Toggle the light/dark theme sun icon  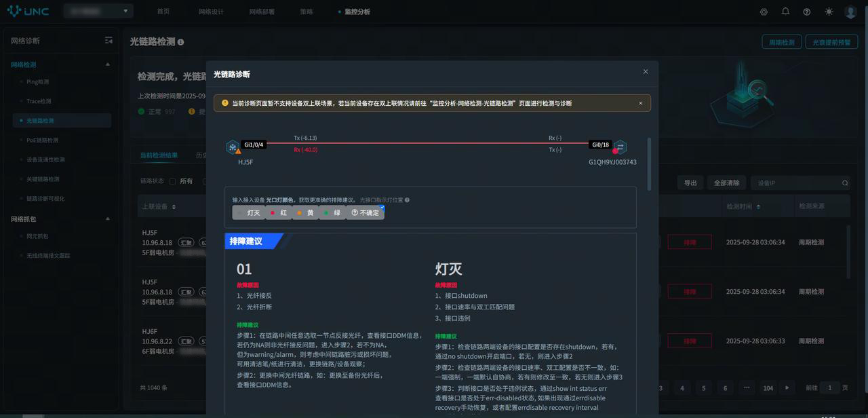coord(829,12)
